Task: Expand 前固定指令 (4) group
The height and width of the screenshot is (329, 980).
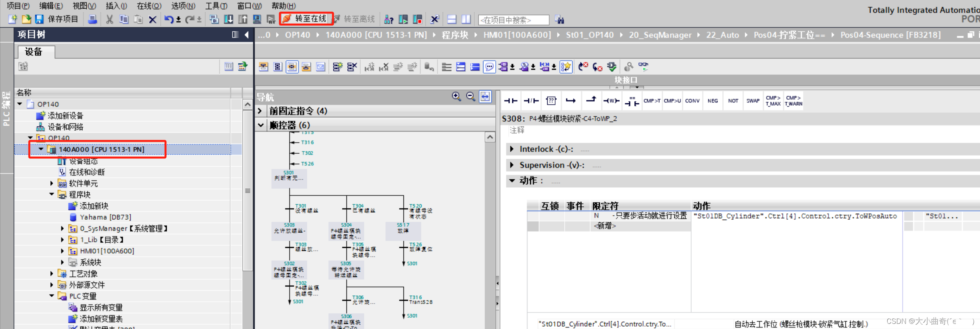Action: pos(260,111)
